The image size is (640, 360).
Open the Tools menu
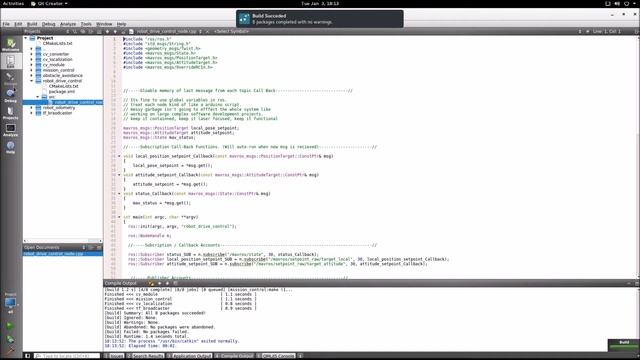(x=86, y=24)
